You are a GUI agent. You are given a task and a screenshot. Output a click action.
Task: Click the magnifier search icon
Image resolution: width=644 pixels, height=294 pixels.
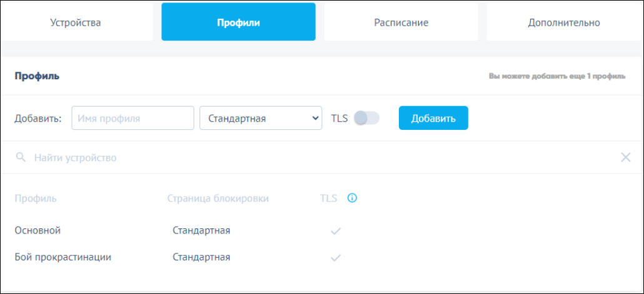21,157
